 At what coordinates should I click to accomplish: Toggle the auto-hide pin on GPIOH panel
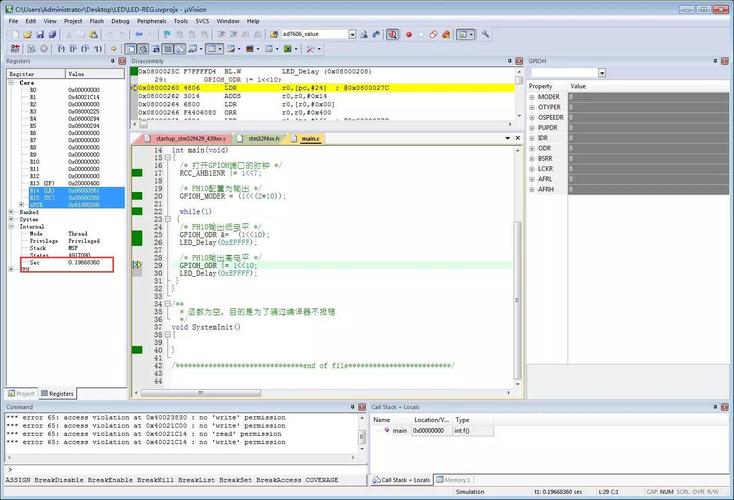[715, 61]
